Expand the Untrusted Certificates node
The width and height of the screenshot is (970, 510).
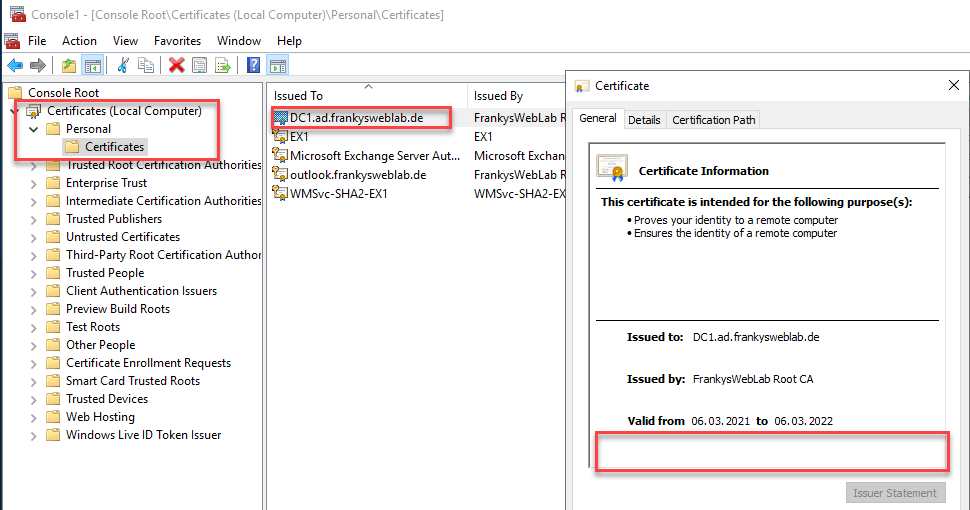click(33, 238)
